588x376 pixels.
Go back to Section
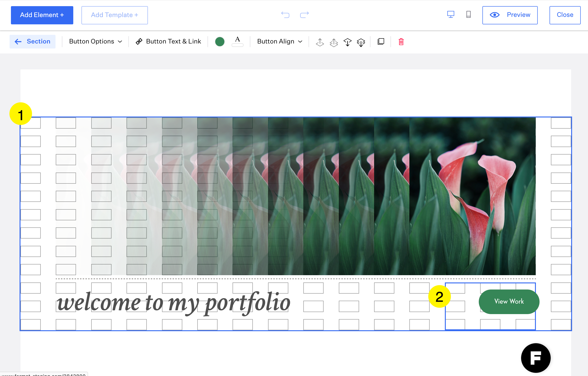(x=33, y=41)
